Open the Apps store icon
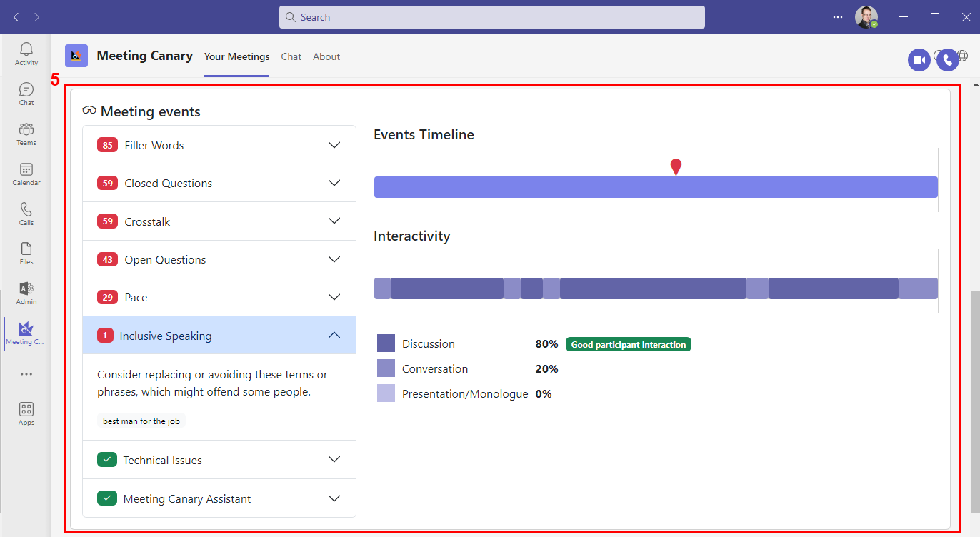This screenshot has height=537, width=980. pos(26,413)
